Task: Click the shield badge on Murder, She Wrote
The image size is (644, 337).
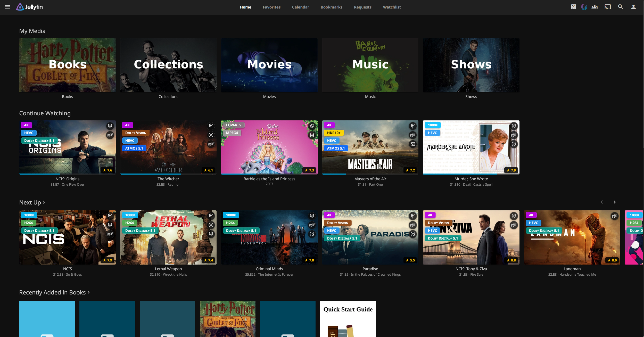Action: pyautogui.click(x=514, y=126)
